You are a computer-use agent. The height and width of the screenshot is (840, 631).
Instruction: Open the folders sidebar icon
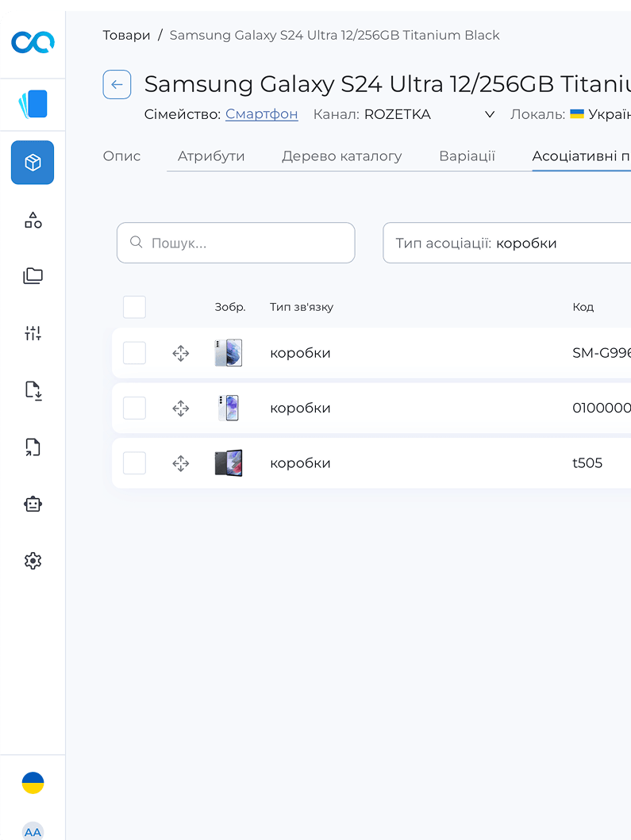(x=33, y=276)
